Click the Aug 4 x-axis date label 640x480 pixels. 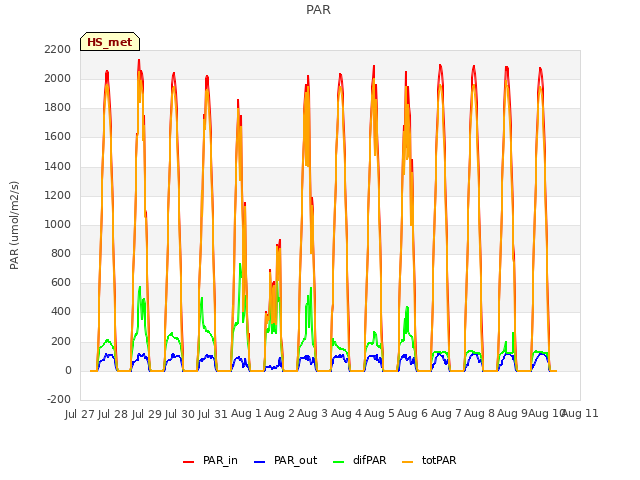346,414
